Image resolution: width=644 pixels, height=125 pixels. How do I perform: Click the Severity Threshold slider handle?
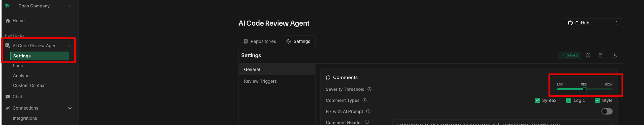pyautogui.click(x=585, y=89)
